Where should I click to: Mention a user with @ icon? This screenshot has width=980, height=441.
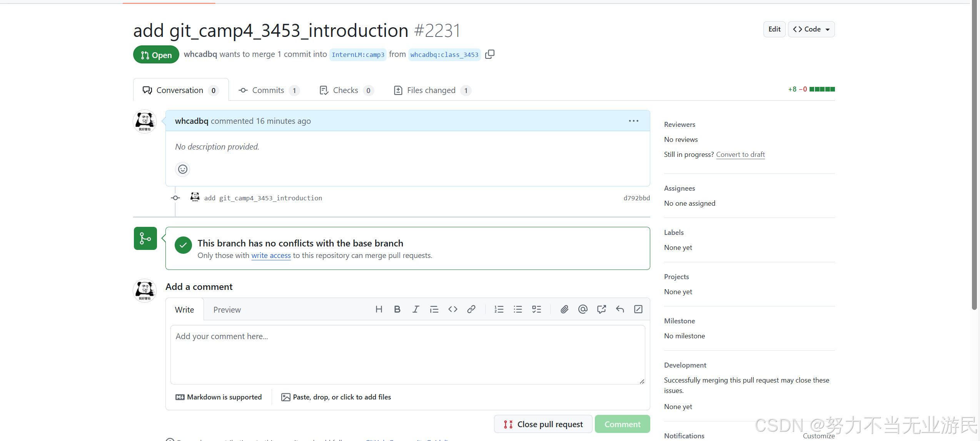point(583,309)
